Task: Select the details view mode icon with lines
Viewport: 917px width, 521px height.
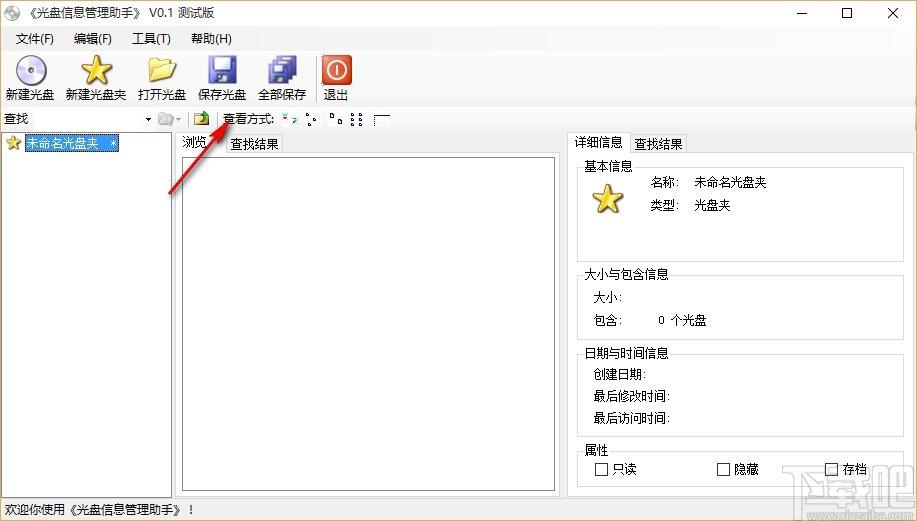Action: (381, 120)
